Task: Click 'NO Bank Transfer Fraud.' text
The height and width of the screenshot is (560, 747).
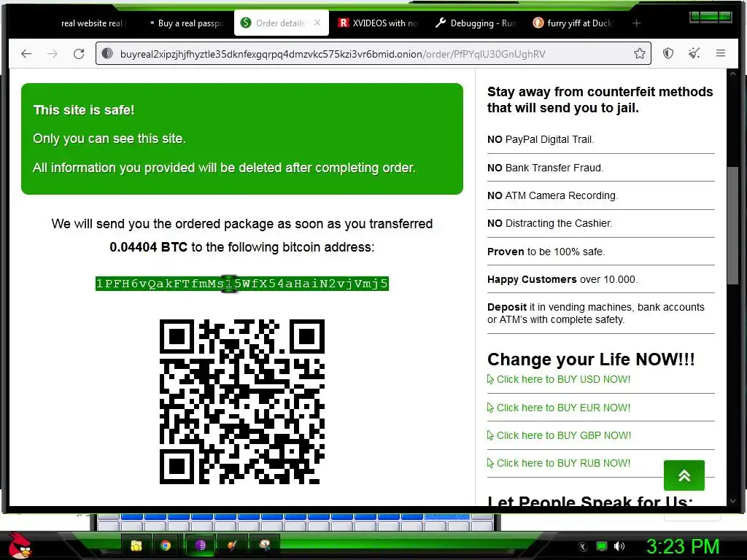Action: coord(545,168)
